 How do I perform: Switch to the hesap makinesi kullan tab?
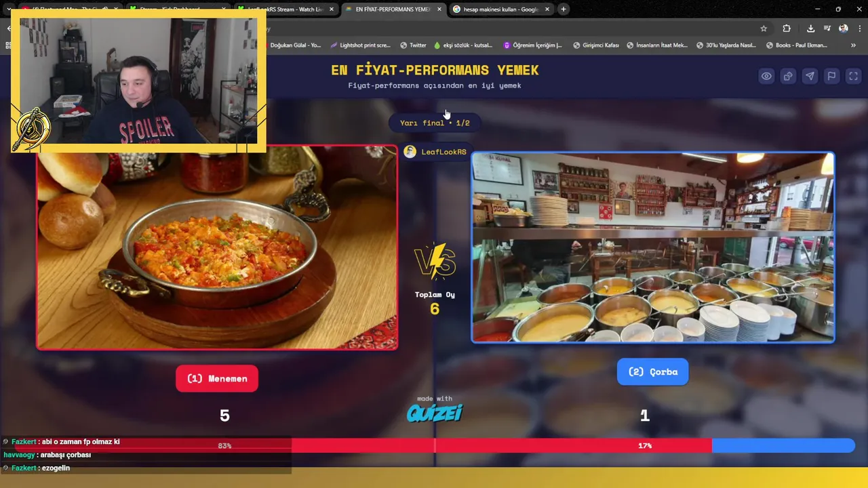502,9
